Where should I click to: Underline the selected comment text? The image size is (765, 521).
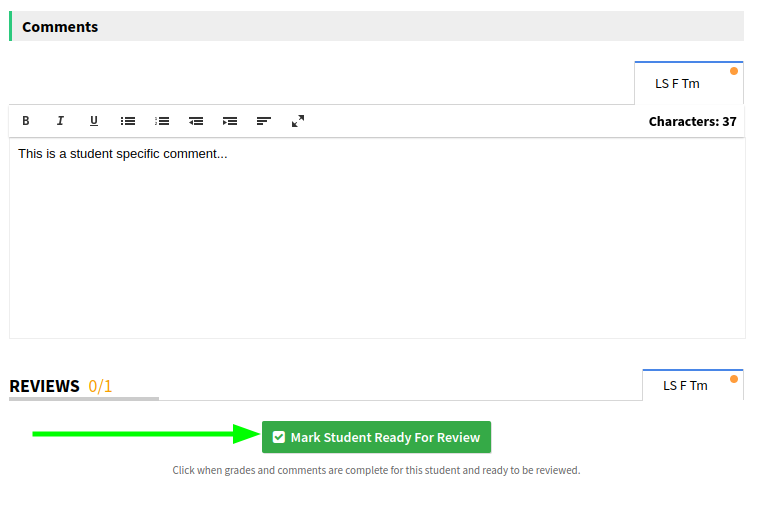pos(94,121)
